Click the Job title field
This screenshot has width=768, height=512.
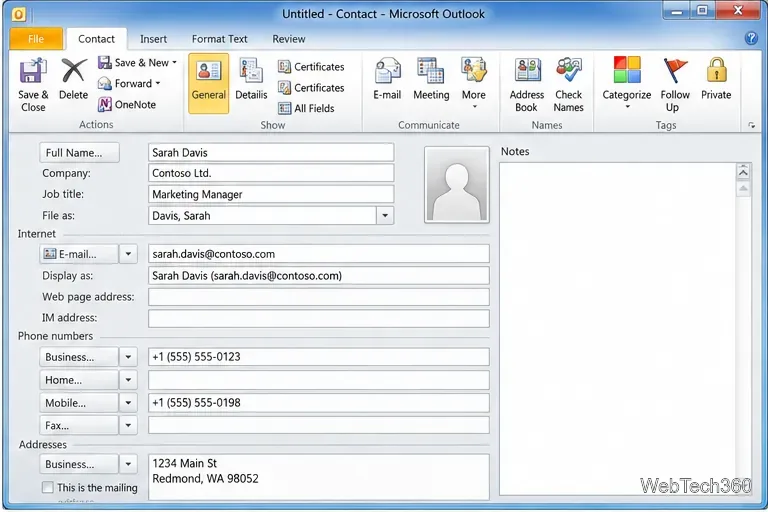(x=271, y=194)
